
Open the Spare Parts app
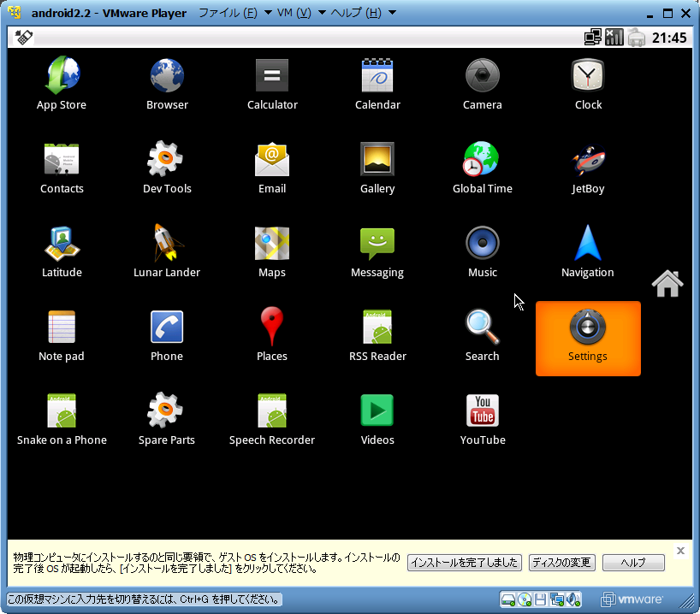point(167,419)
